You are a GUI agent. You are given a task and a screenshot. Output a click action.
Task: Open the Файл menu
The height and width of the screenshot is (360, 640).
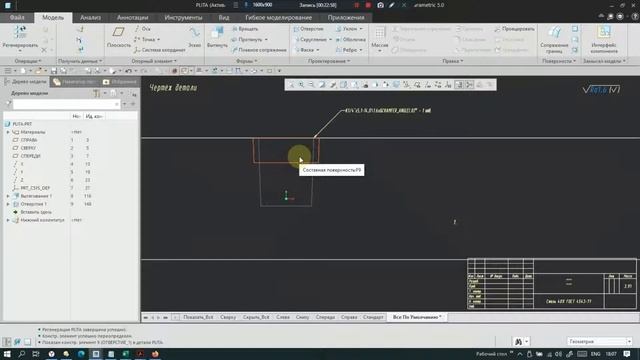[x=17, y=18]
